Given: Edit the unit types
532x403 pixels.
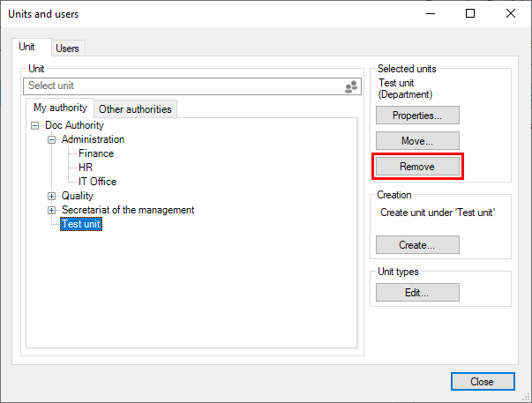Looking at the screenshot, I should (417, 293).
